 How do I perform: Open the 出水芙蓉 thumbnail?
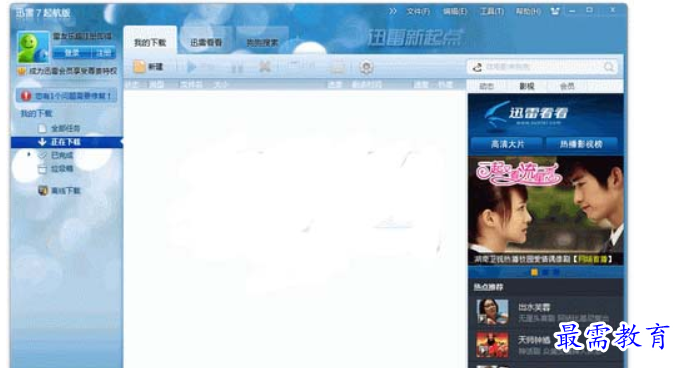click(493, 311)
